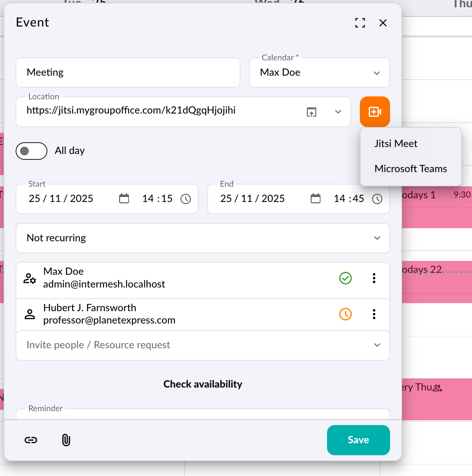The height and width of the screenshot is (476, 472).
Task: Click the clock icon next to 14:45
Action: 377,199
